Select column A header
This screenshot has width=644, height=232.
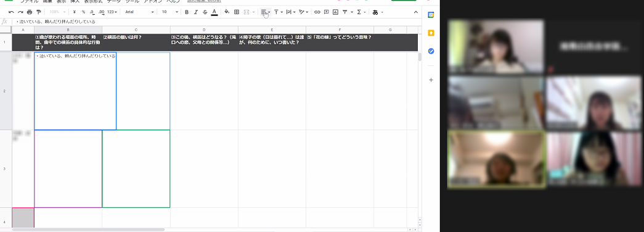(23, 30)
